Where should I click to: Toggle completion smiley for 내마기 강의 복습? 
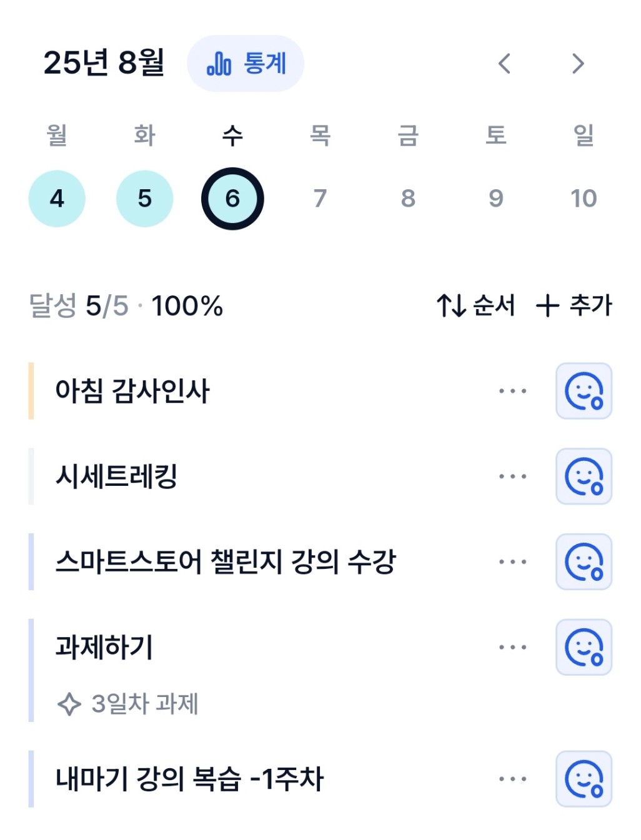click(x=584, y=779)
